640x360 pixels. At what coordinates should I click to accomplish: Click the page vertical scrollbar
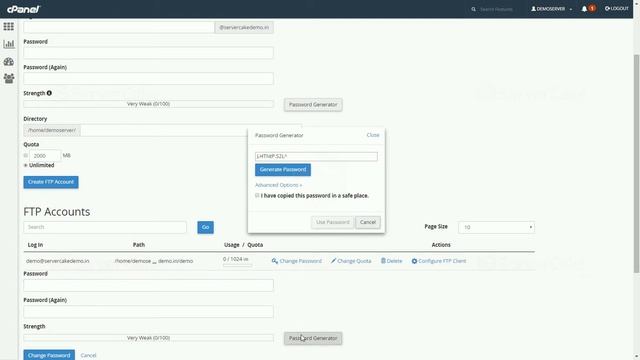[x=636, y=163]
